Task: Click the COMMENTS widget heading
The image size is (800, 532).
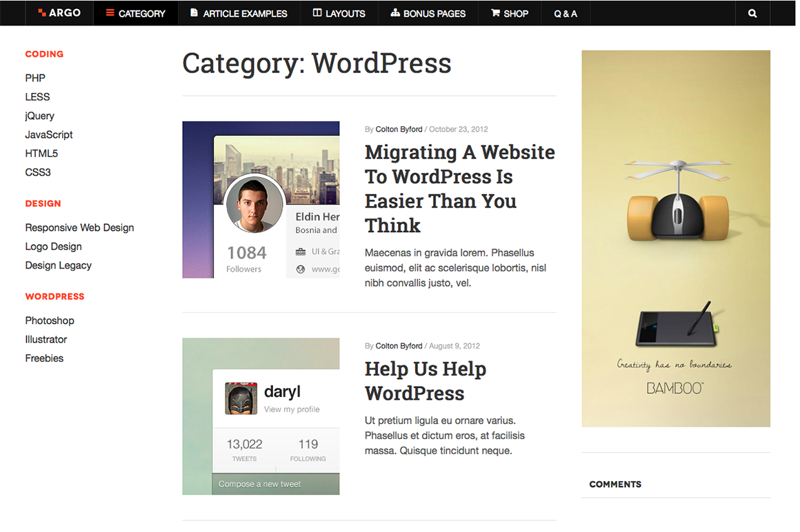Action: pos(614,484)
